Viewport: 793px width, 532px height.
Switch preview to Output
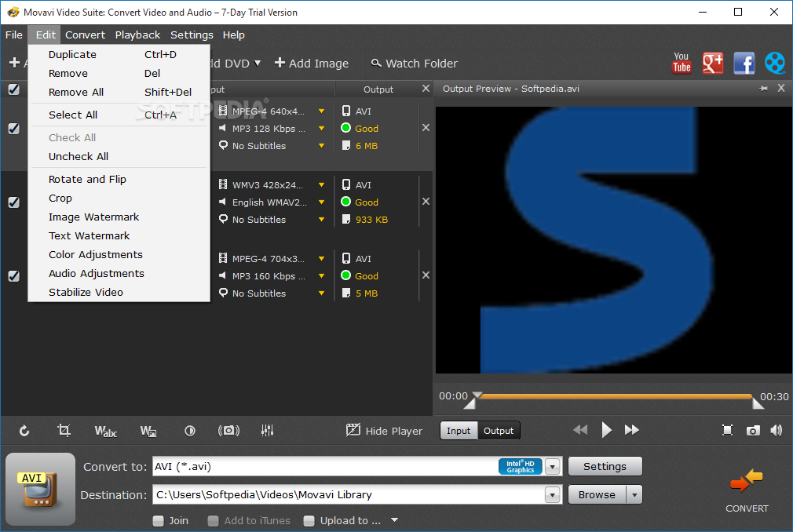(498, 431)
